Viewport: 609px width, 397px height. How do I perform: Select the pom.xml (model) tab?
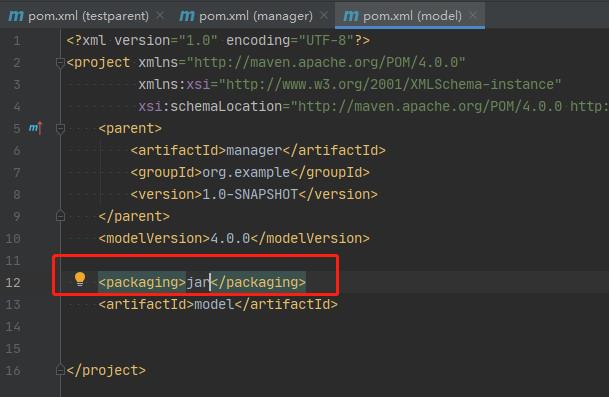(410, 16)
